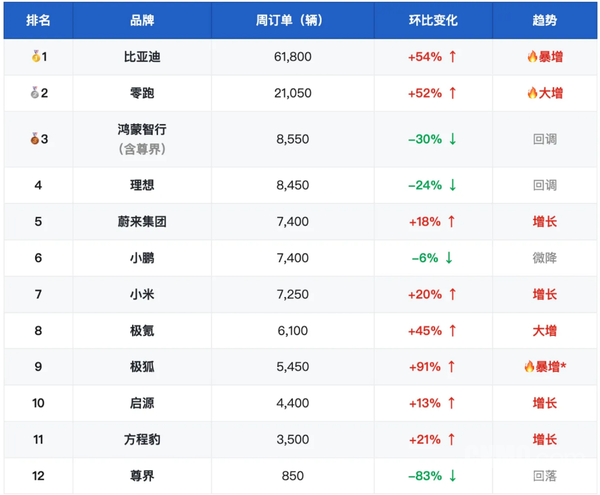Click the rank number 12

pos(38,475)
